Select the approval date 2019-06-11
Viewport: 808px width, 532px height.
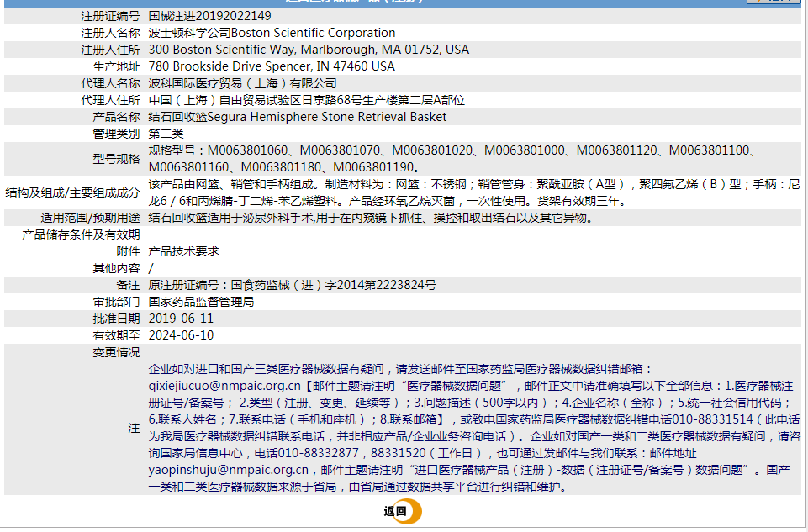click(181, 319)
